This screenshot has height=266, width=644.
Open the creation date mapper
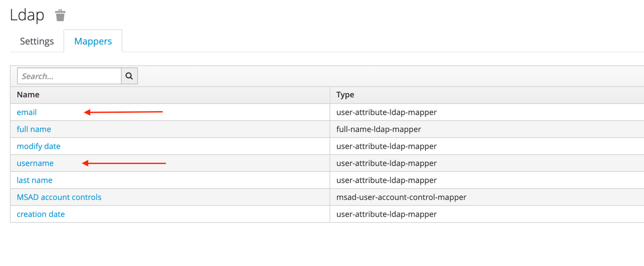tap(41, 214)
